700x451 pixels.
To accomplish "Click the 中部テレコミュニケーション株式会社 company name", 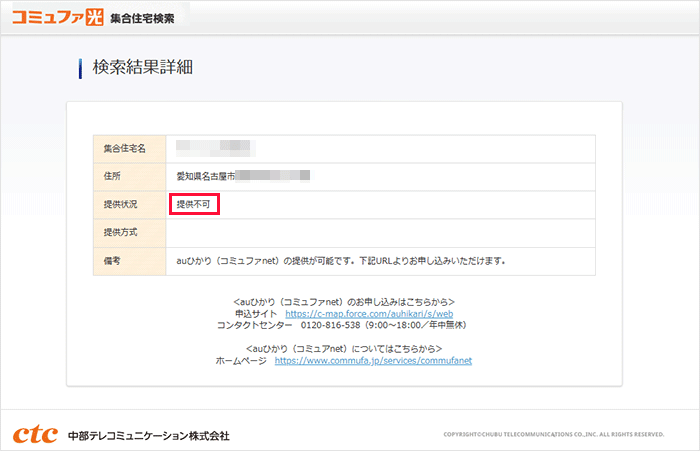I will tap(148, 436).
